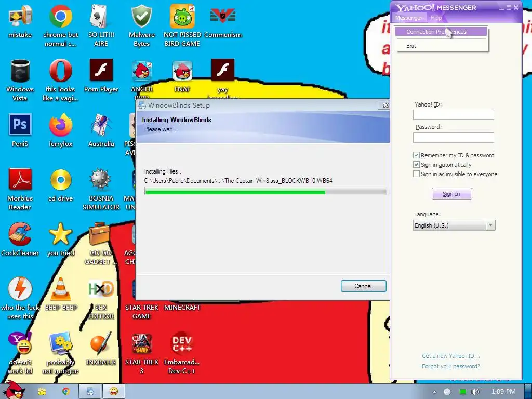Switch to WindowBlinds Setup taskbar button

(90, 392)
